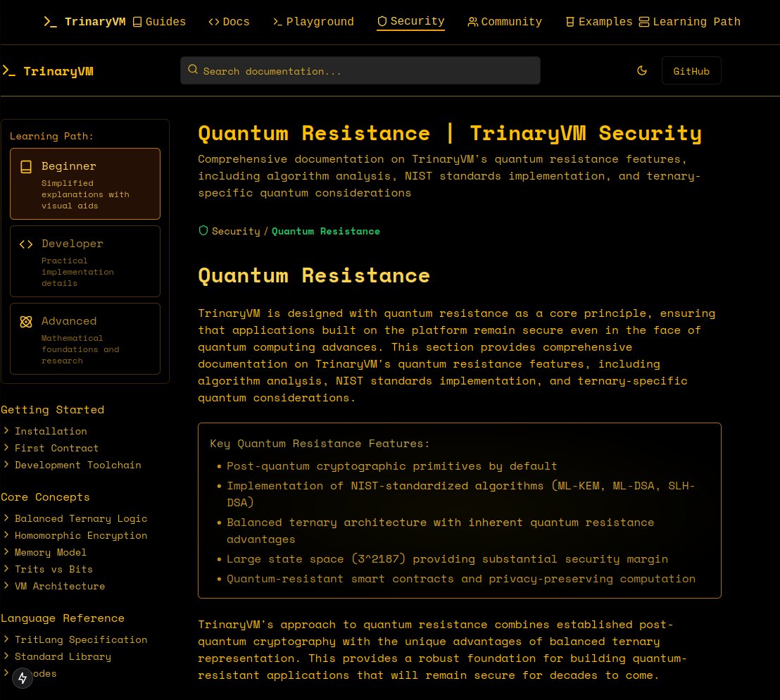This screenshot has width=780, height=700.
Task: Open the GitHub button
Action: click(691, 70)
